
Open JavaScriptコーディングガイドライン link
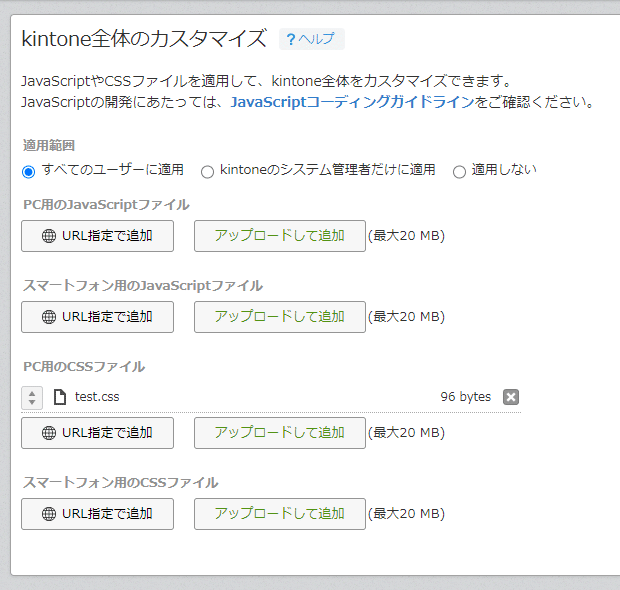point(352,102)
